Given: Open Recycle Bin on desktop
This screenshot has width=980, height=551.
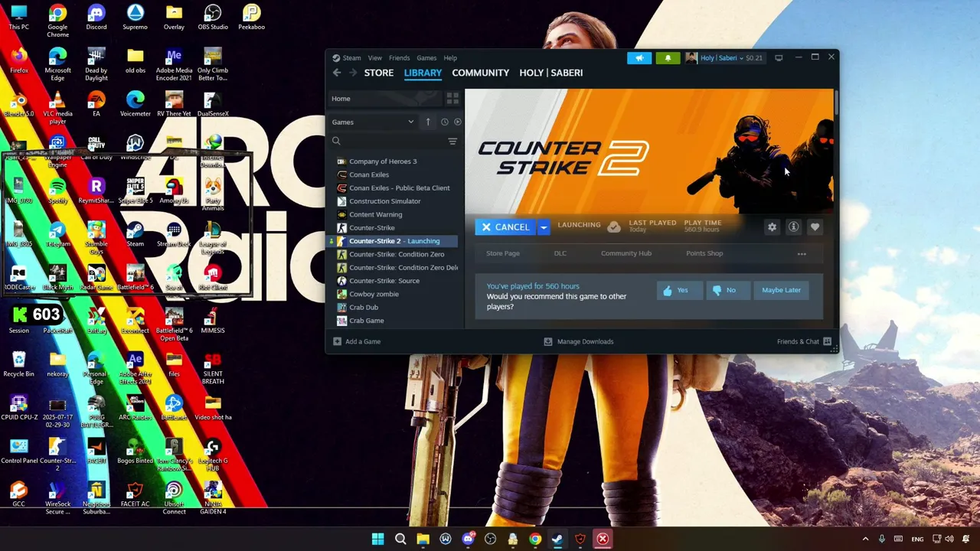Looking at the screenshot, I should (x=19, y=364).
